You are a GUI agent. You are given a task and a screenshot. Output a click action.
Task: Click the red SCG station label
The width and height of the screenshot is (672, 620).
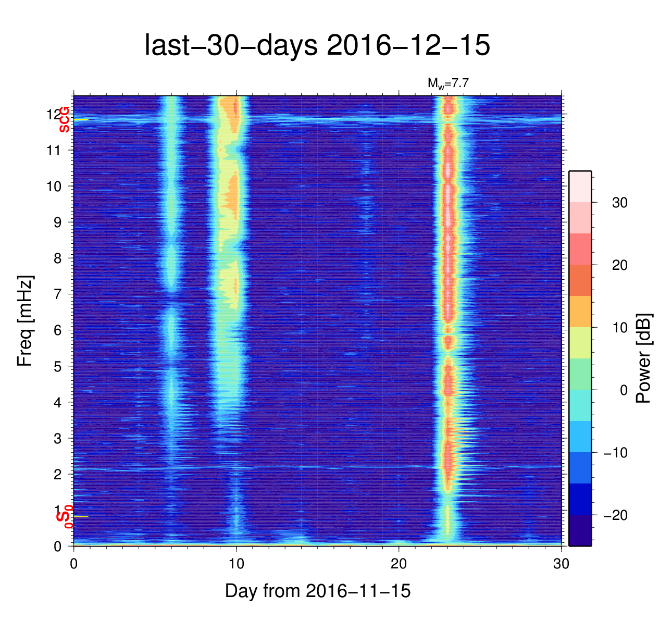[64, 120]
